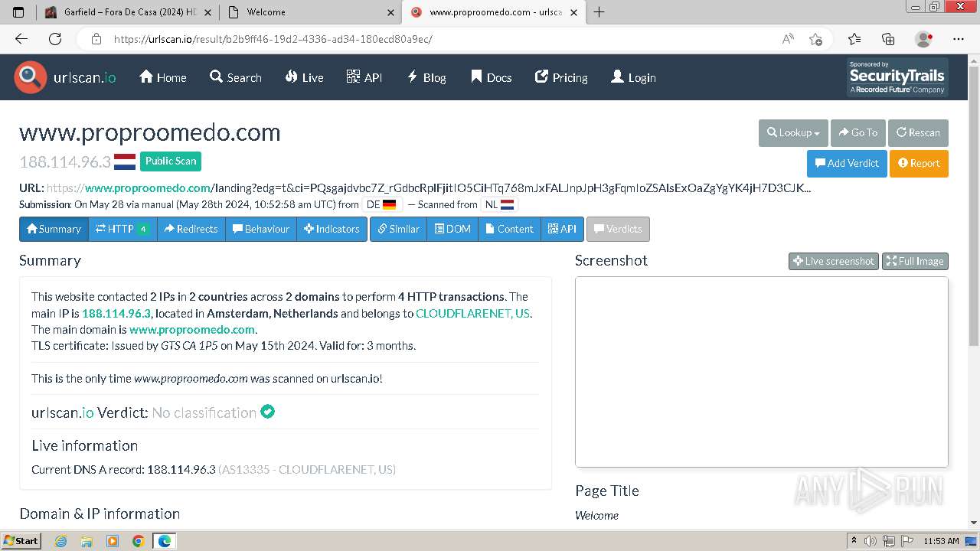
Task: Open the Redirects tab
Action: tap(191, 229)
